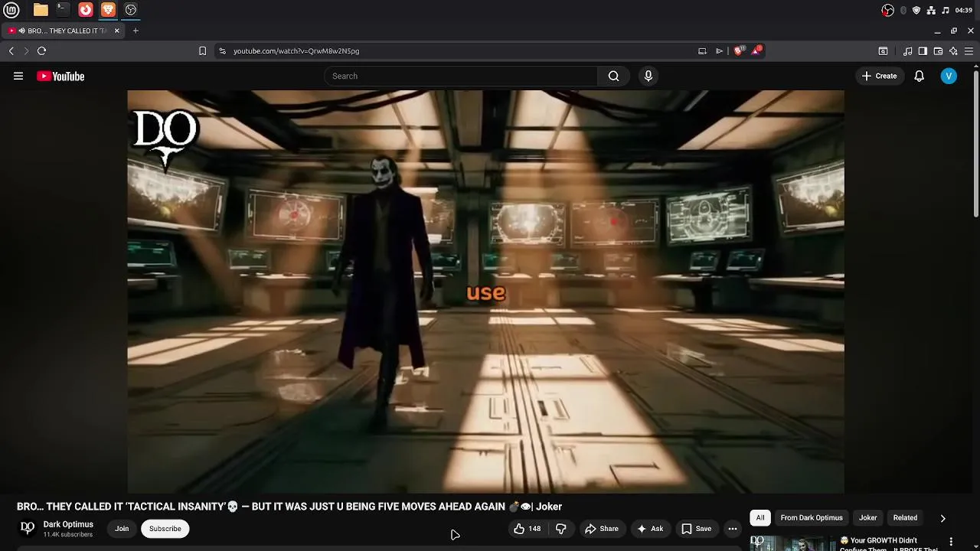
Task: Toggle the browser sidebar panel
Action: [x=923, y=51]
